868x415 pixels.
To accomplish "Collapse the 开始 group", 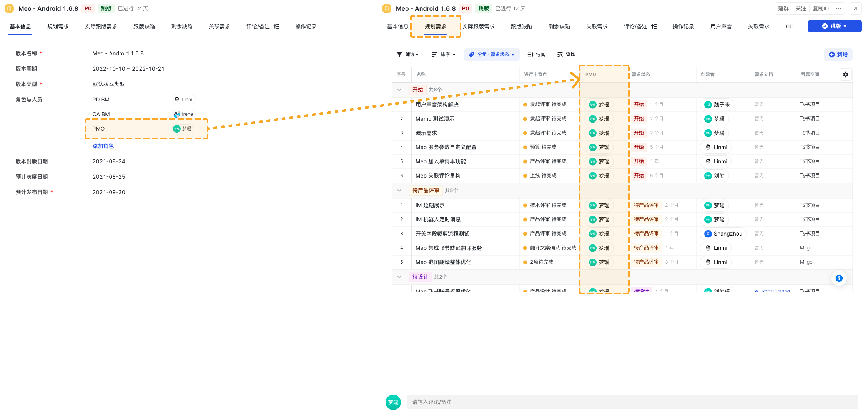I will 399,90.
